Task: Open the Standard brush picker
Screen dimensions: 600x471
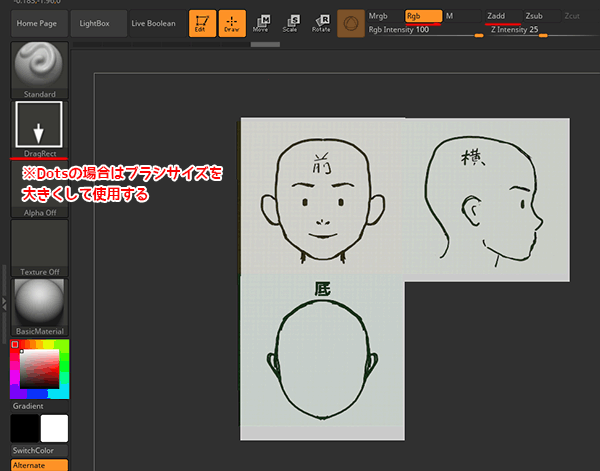Action: (x=39, y=69)
